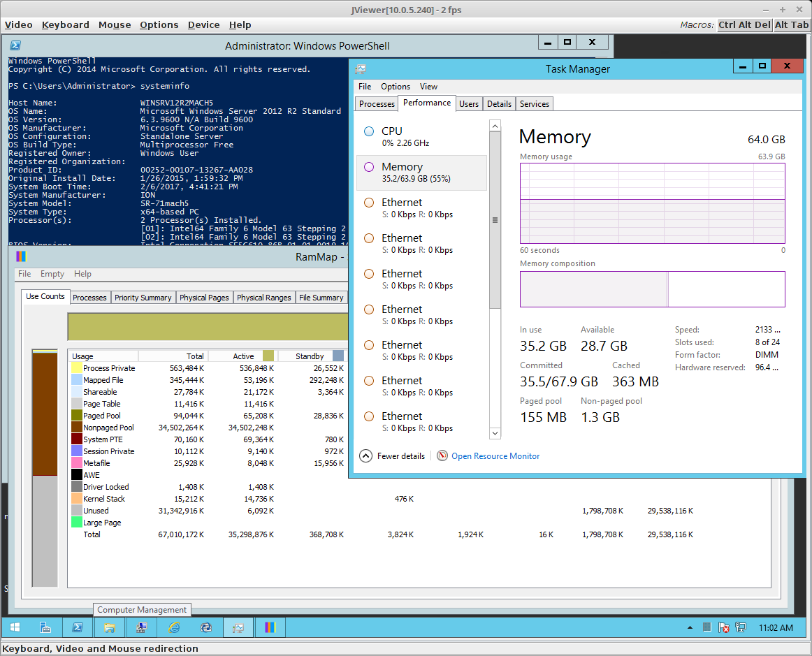Click the Memory usage graph
The height and width of the screenshot is (656, 812).
tap(653, 203)
